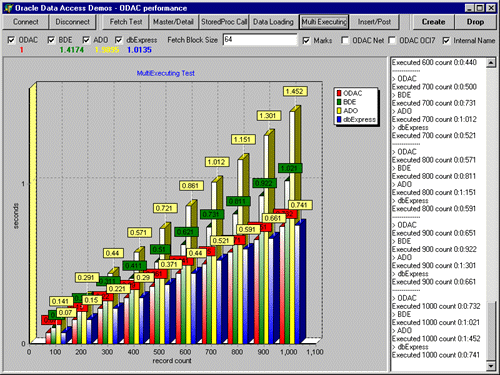Click the log scrollbar up arrow

(x=491, y=63)
